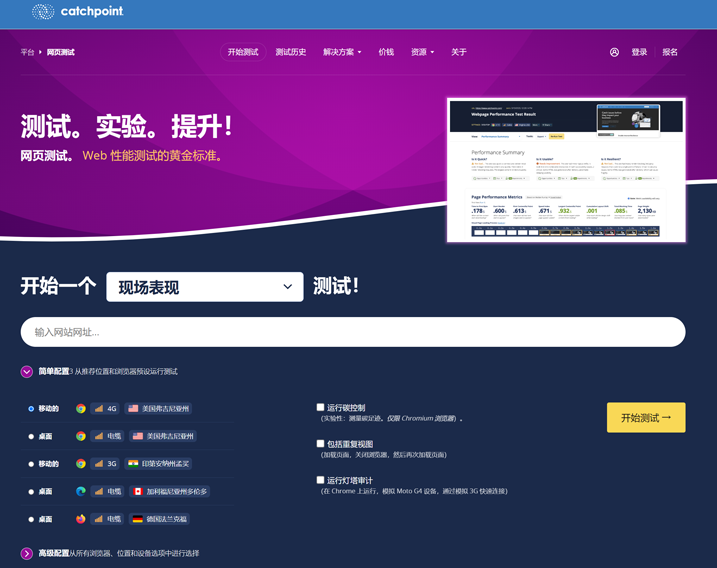The image size is (717, 568).
Task: Click the Firefox browser icon in 德国 row
Action: point(81,519)
